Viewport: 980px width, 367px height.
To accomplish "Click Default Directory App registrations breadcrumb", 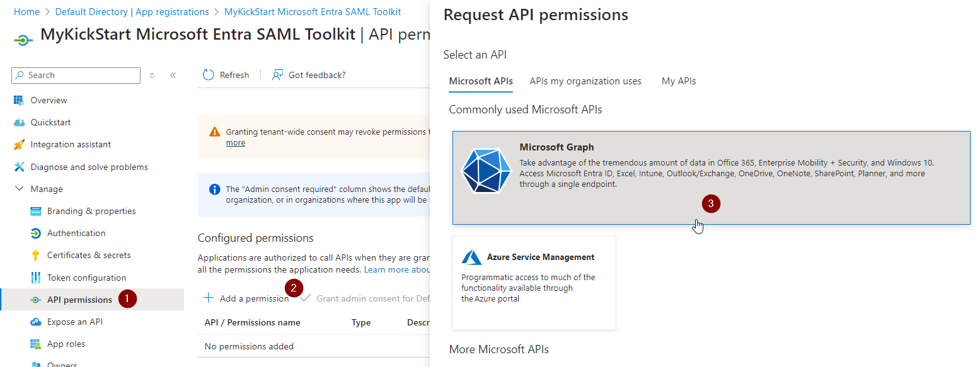I will point(132,12).
